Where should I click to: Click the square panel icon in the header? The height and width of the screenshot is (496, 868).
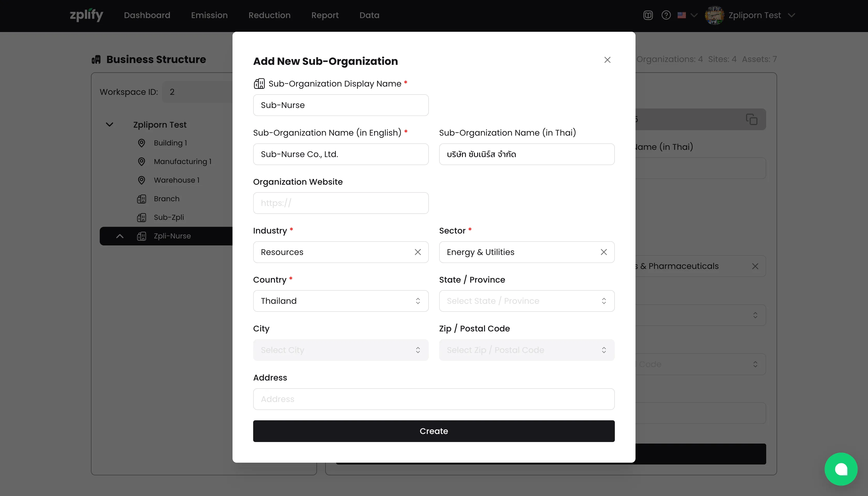click(648, 15)
